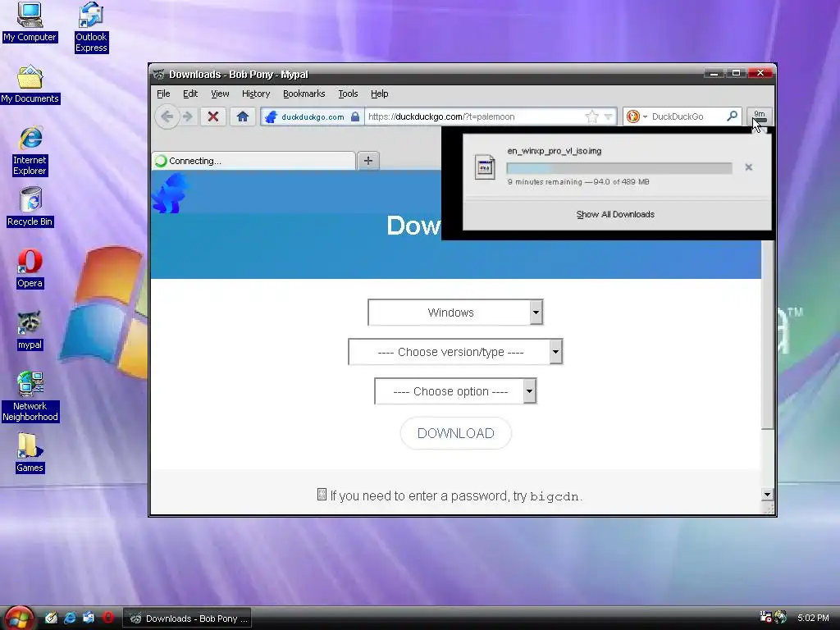Launch Opera from quick launch bar
840x630 pixels.
coord(107,618)
